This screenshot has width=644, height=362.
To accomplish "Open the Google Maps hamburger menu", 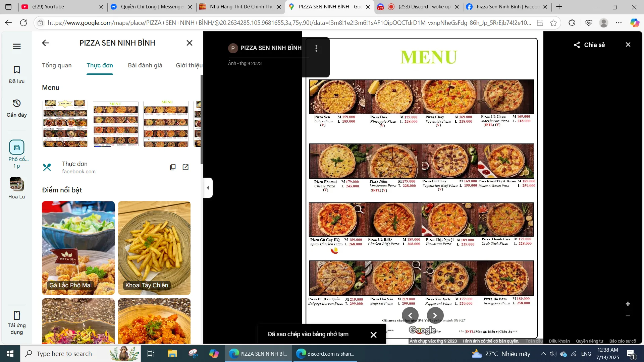I will 17,46.
